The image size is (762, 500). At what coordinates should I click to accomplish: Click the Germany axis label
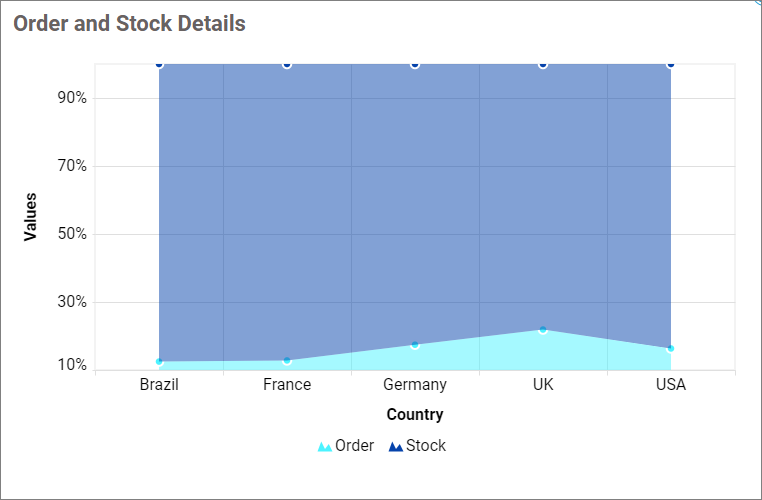415,385
